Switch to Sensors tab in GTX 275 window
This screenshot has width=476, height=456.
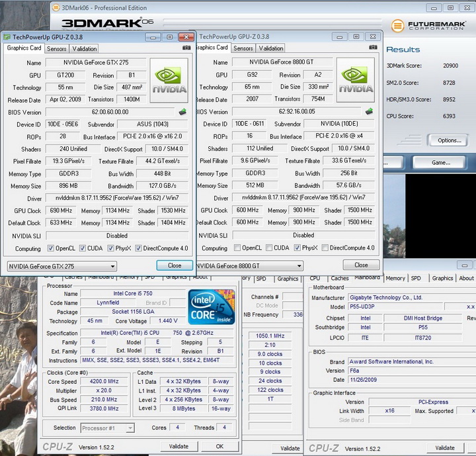pyautogui.click(x=56, y=48)
